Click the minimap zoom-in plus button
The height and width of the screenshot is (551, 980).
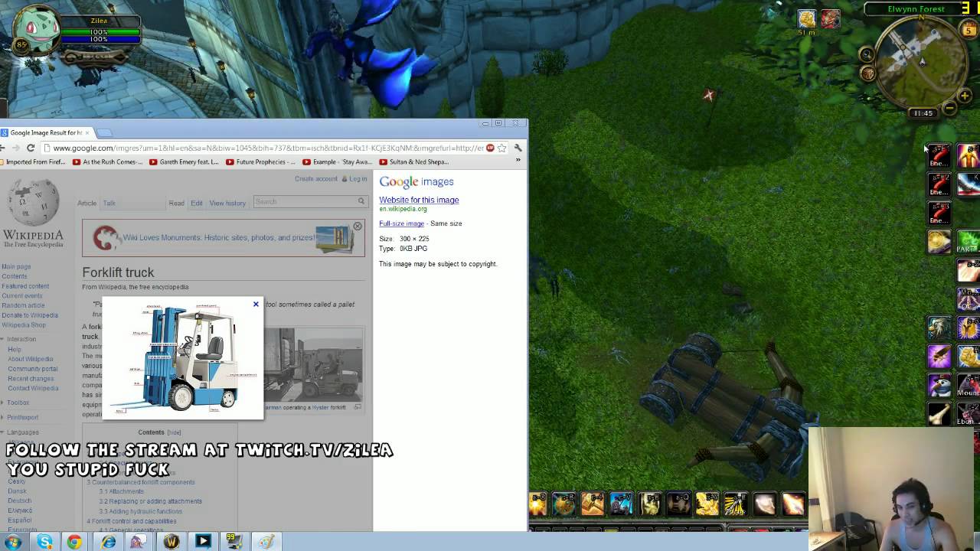(x=966, y=96)
